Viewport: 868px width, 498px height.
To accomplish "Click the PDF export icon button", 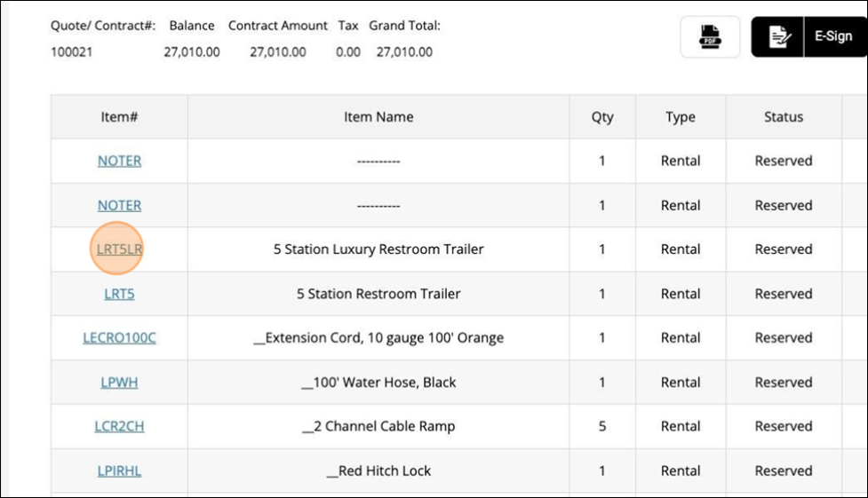I will pyautogui.click(x=710, y=37).
